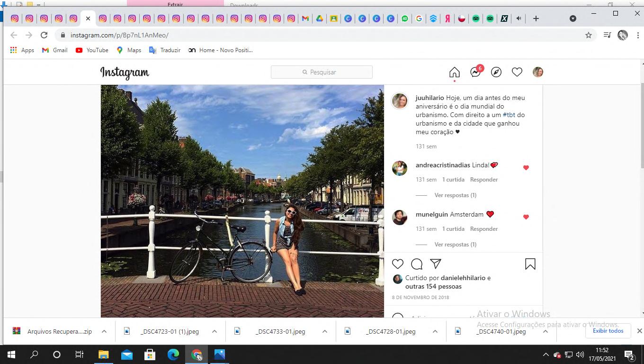Open options for _DSC4740-01.jpeg download
The image size is (644, 364).
546,331
